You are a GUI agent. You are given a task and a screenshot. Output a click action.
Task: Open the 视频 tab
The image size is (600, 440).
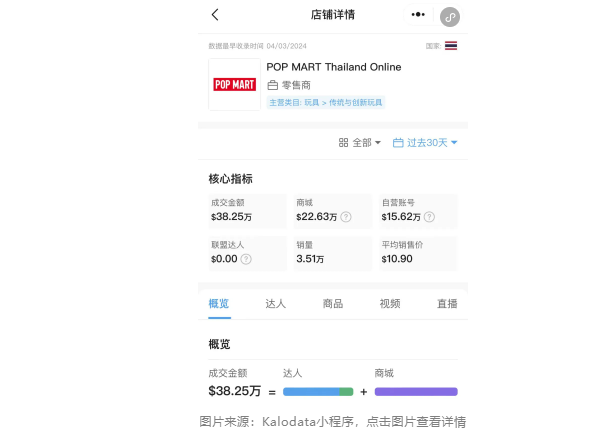[390, 304]
